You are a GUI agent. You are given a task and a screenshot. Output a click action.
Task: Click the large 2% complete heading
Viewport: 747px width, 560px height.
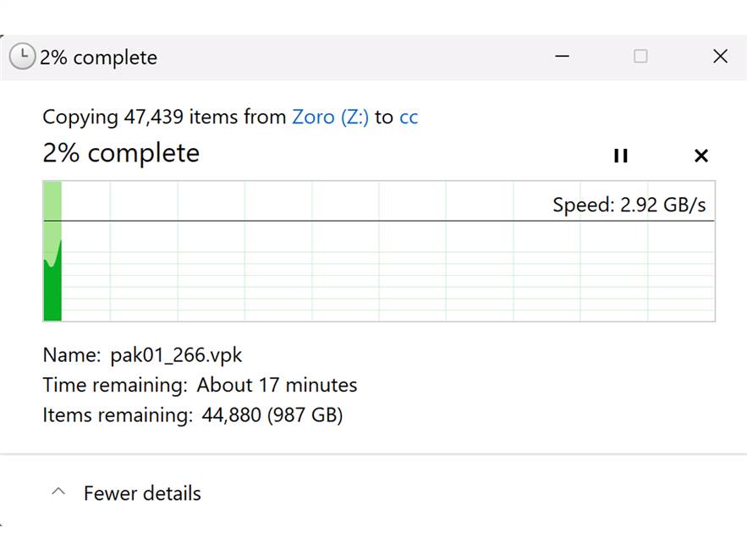tap(121, 153)
